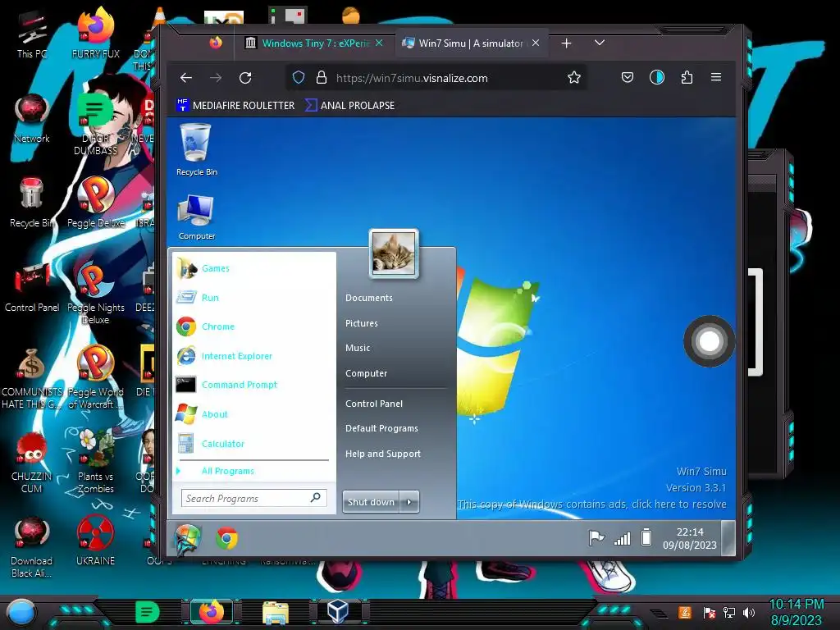
Task: Click the Firefox View icon
Action: click(216, 43)
